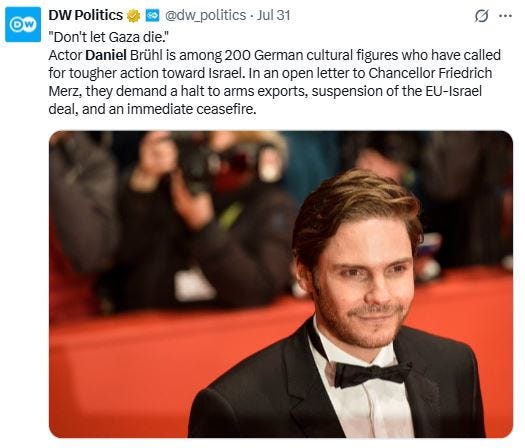Open the Jul 31 timestamp link

273,15
